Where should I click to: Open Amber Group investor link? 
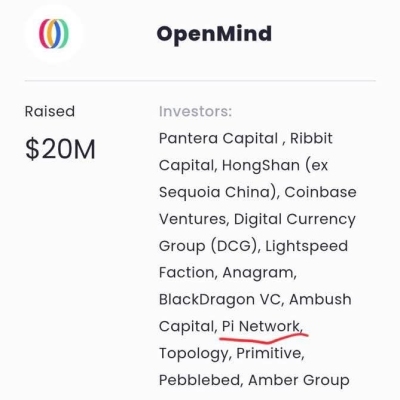[299, 380]
